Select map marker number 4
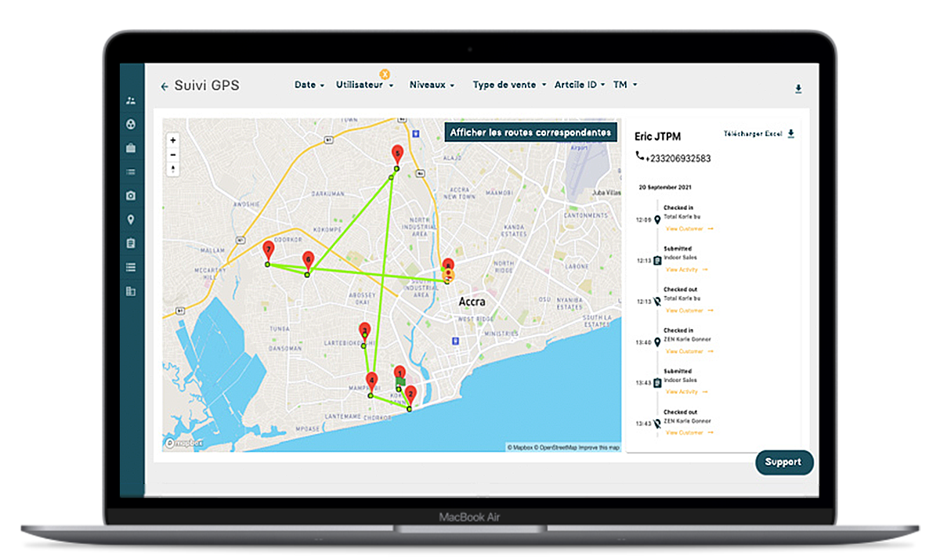940x560 pixels. coord(371,382)
